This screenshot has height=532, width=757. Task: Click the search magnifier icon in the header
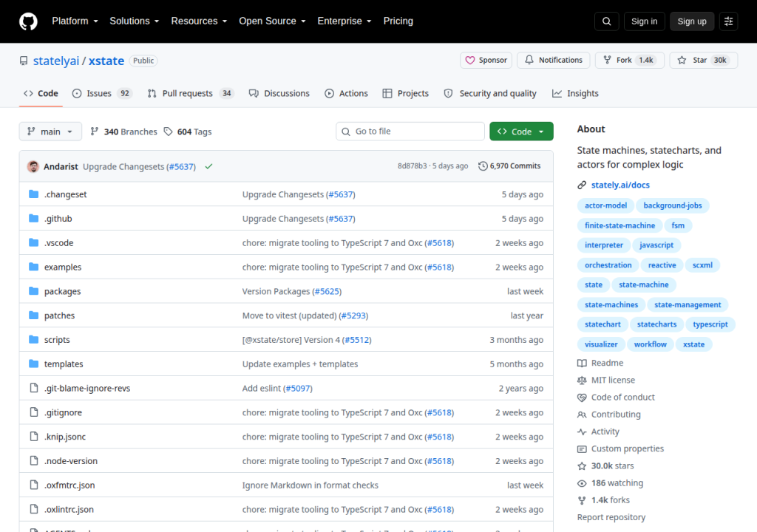pyautogui.click(x=606, y=21)
